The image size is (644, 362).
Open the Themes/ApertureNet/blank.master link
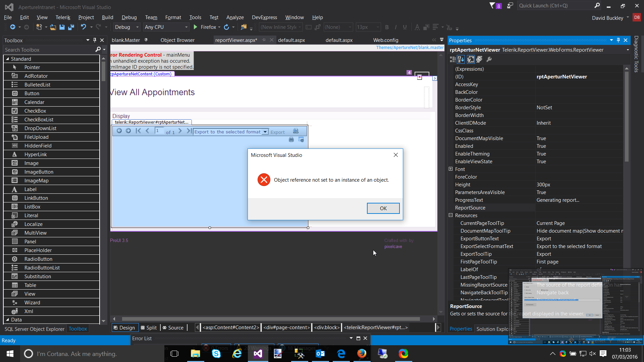[x=410, y=47]
